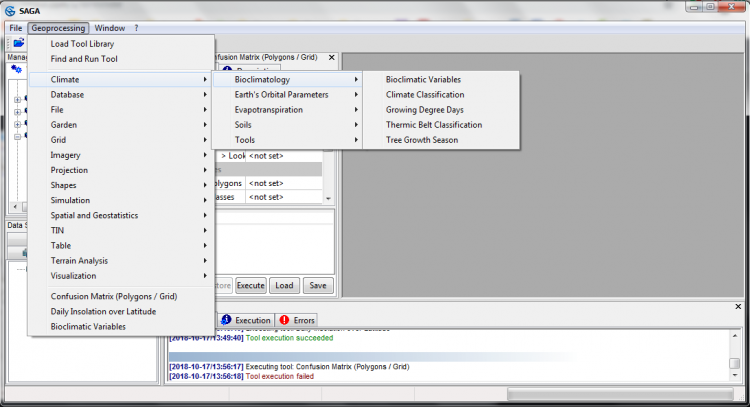The height and width of the screenshot is (407, 750).
Task: Select Growing Degree Days tool
Action: [x=441, y=110]
